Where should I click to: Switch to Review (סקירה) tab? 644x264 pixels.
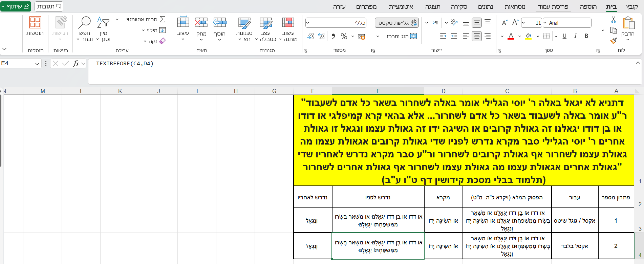(459, 7)
